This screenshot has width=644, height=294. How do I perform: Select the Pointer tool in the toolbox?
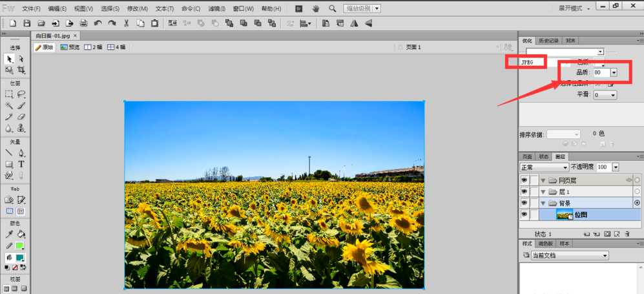[x=9, y=59]
